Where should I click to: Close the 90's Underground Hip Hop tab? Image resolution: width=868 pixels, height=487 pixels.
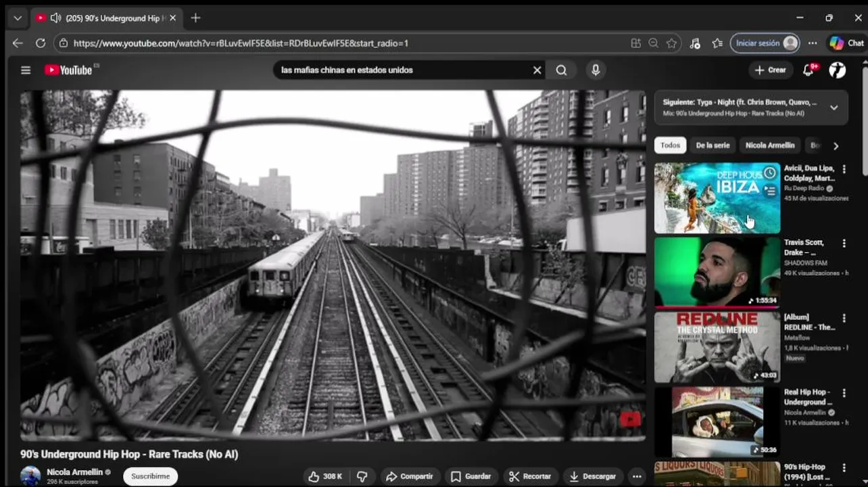click(x=172, y=18)
